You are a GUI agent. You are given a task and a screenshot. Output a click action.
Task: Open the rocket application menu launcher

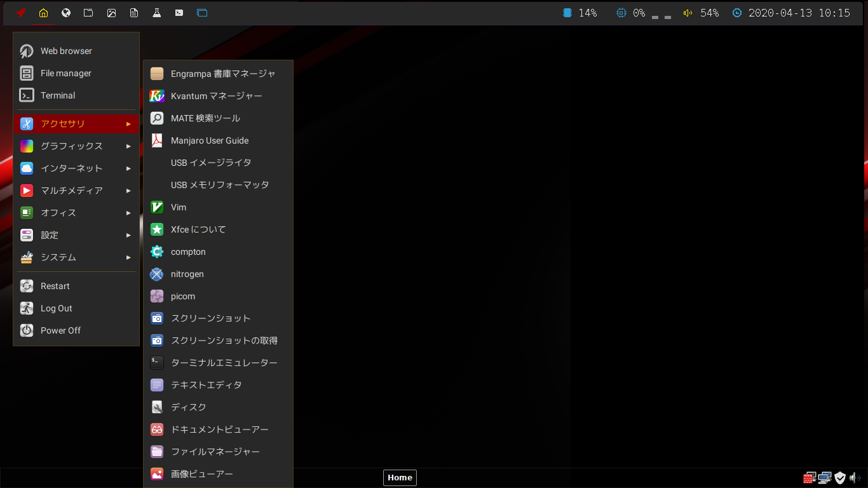point(21,13)
